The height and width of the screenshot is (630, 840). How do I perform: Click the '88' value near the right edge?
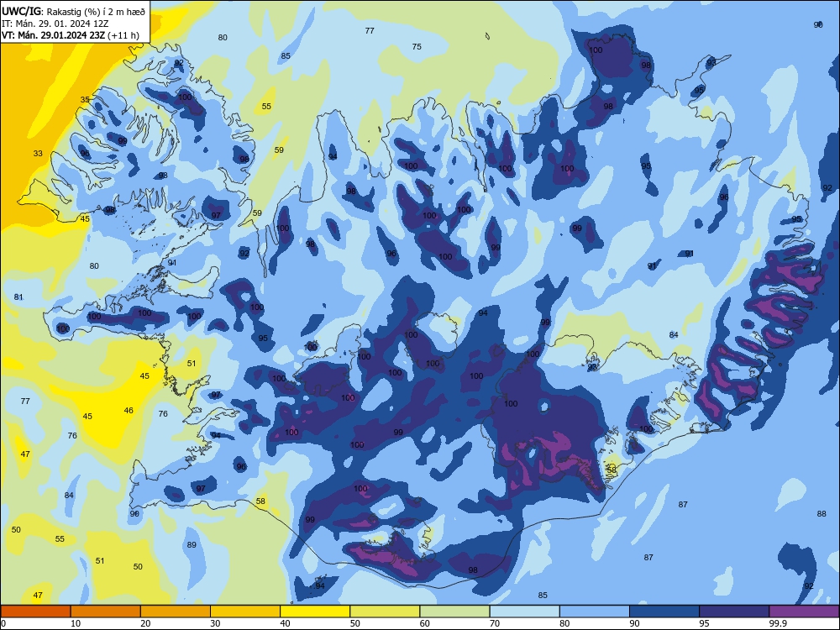point(822,514)
